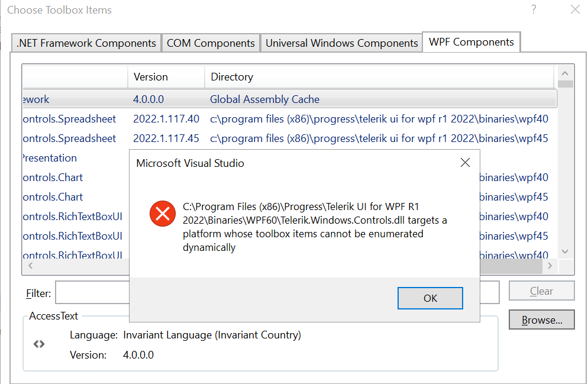This screenshot has width=588, height=384.
Task: Click the AccessText code brackets icon
Action: [x=39, y=344]
